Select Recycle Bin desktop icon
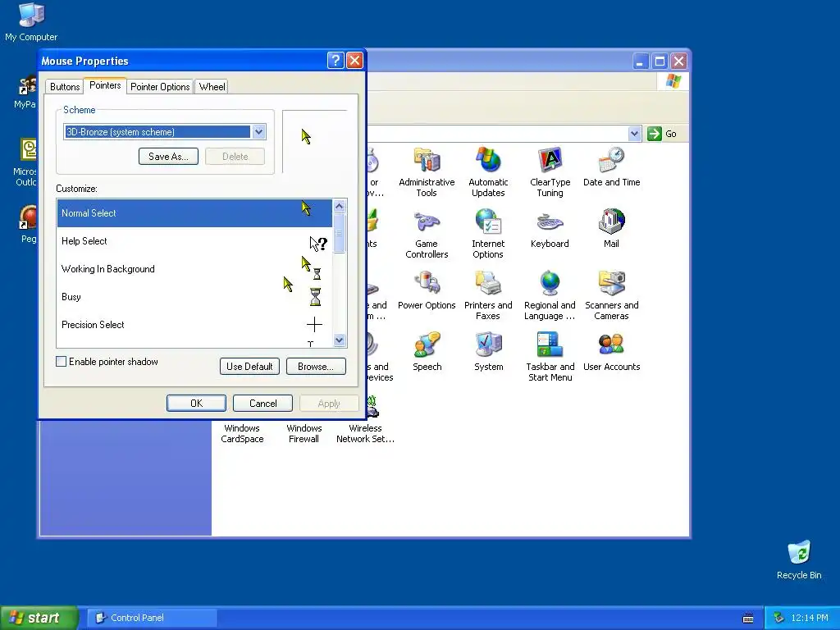 pos(799,559)
